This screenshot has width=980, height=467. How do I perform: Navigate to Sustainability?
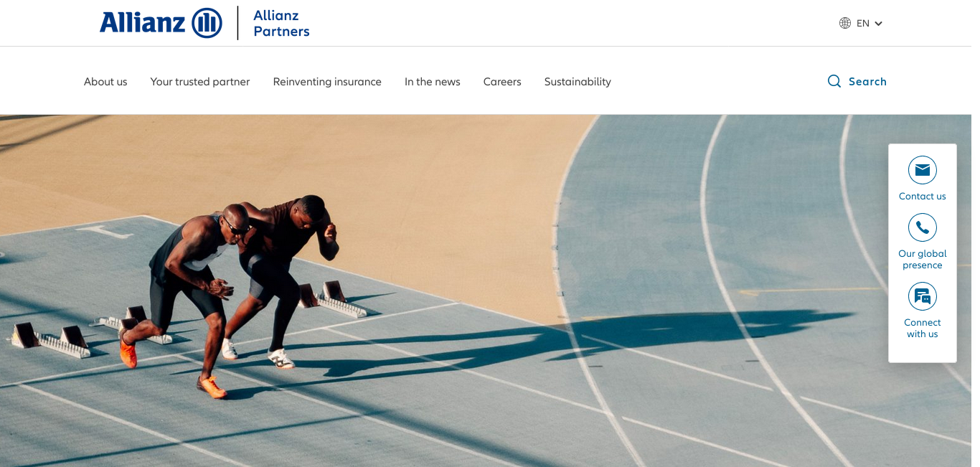coord(578,82)
